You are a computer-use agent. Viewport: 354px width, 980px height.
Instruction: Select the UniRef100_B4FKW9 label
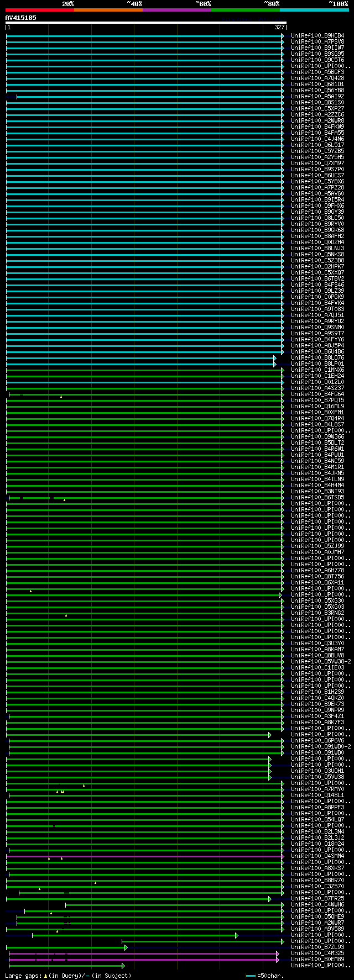[x=317, y=127]
